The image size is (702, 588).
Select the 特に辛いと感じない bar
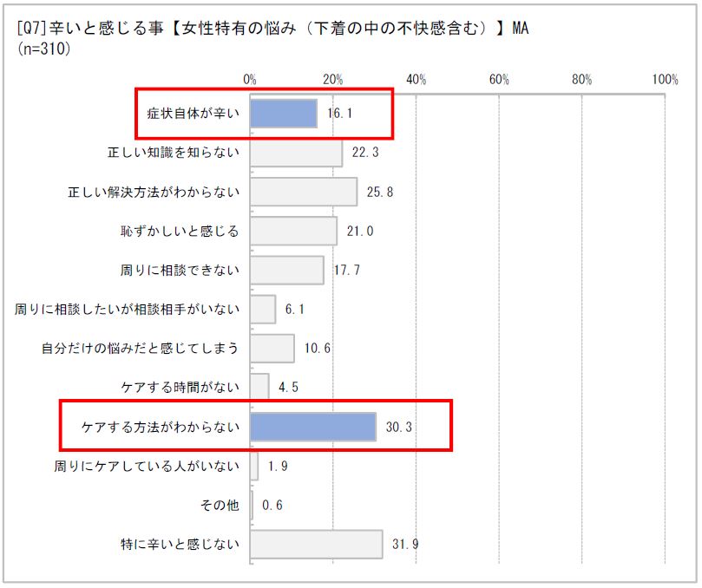tap(317, 544)
